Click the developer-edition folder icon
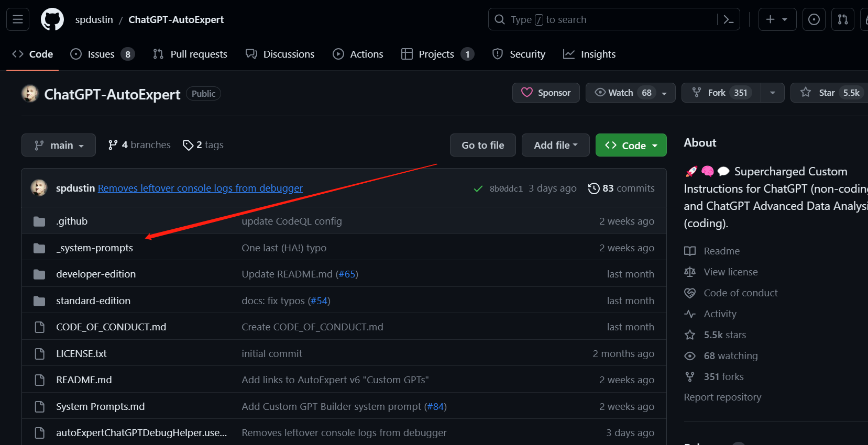Image resolution: width=868 pixels, height=445 pixels. pyautogui.click(x=39, y=274)
